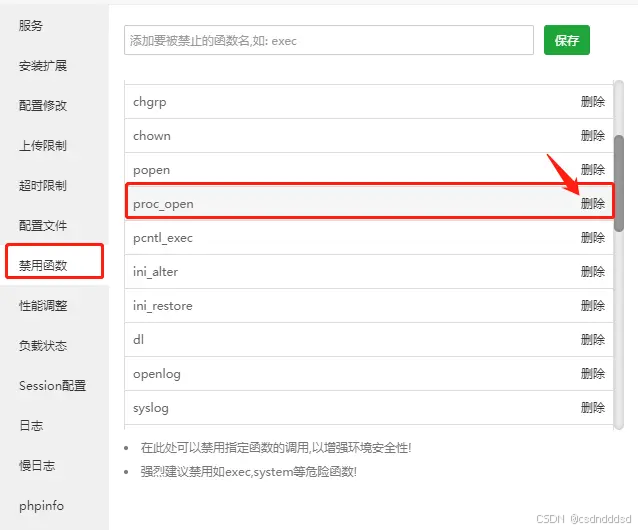Select the dl function name
Viewport: 638px width, 530px height.
(138, 339)
